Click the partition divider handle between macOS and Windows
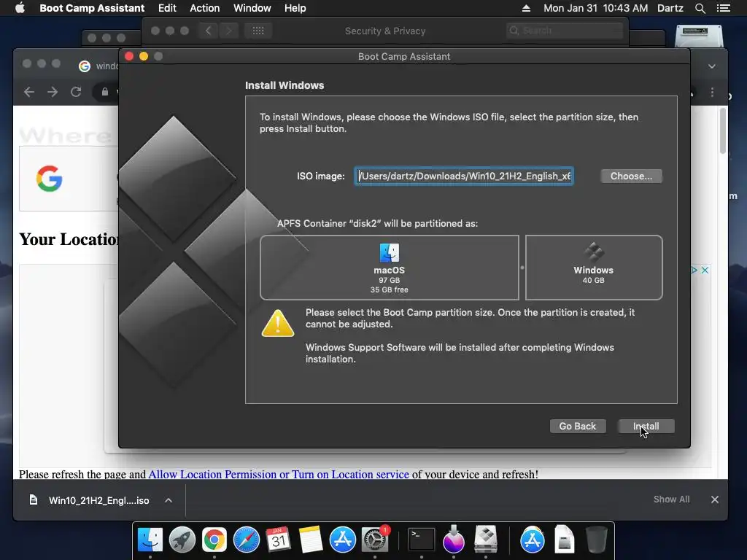The height and width of the screenshot is (560, 747). pos(522,268)
